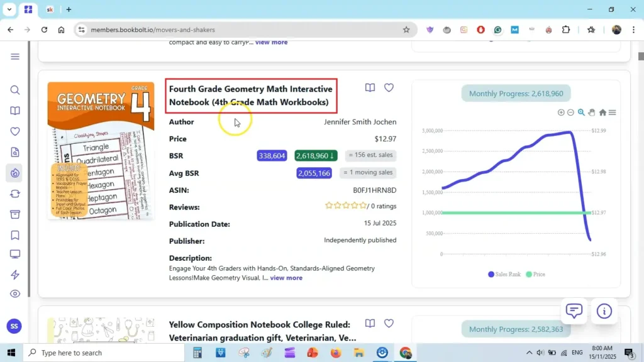644x362 pixels.
Task: Click the archive box icon in sidebar
Action: tap(15, 214)
